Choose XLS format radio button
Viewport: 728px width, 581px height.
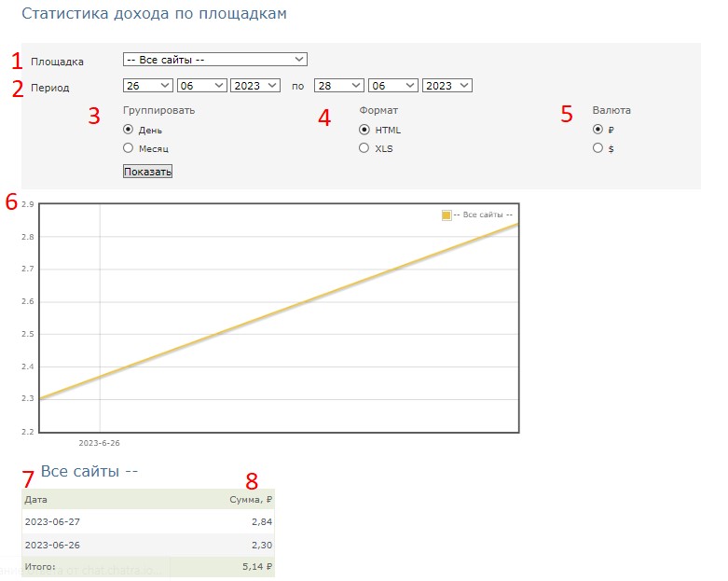coord(364,147)
